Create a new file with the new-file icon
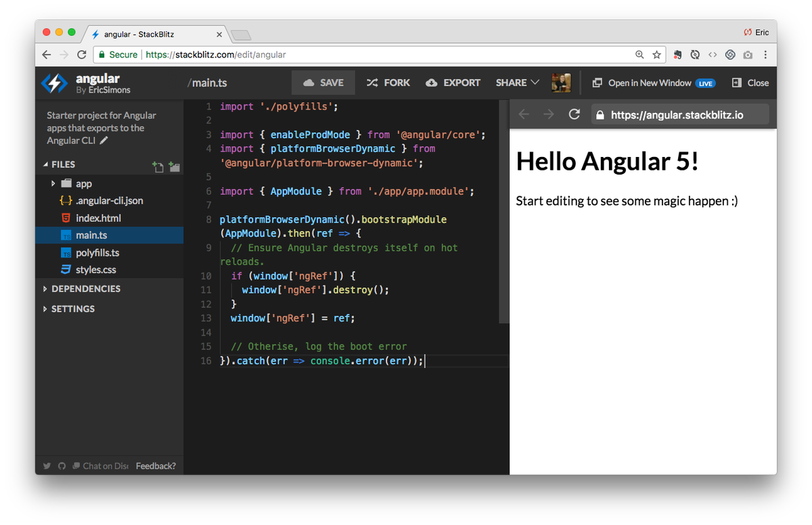The image size is (812, 525). click(x=158, y=166)
